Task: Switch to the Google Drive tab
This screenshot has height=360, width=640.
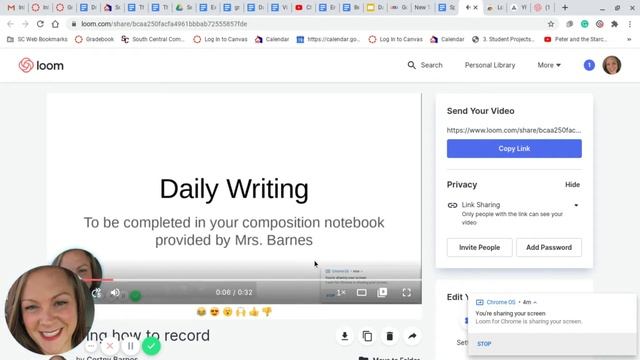Action: click(183, 7)
